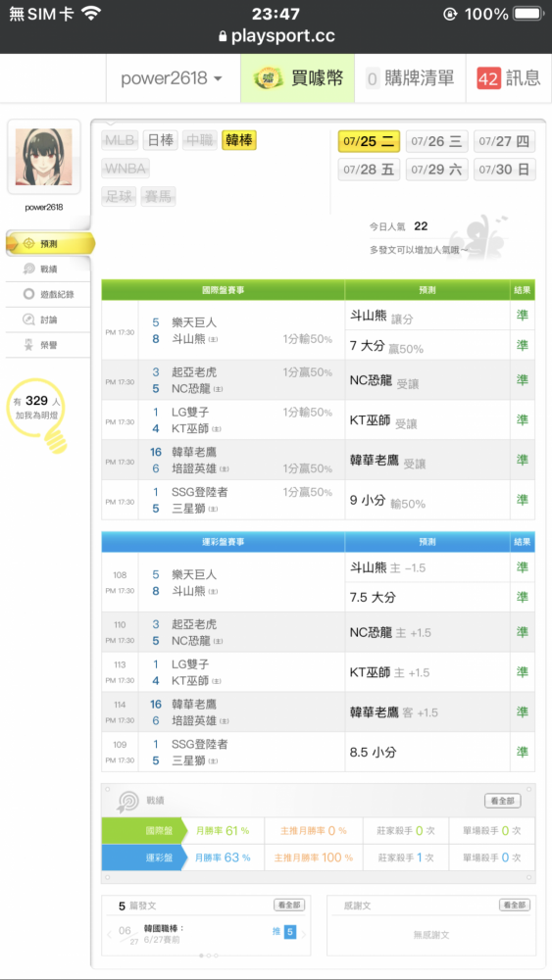Go to next post with right chevron
552x980 pixels.
[x=304, y=935]
